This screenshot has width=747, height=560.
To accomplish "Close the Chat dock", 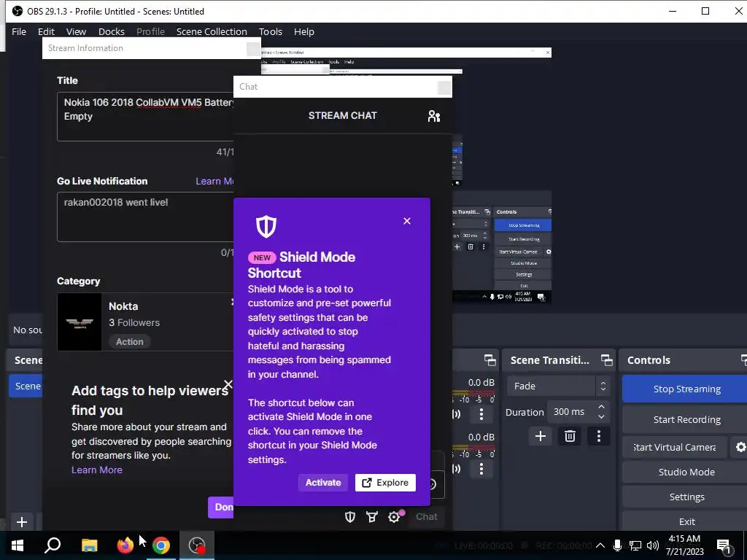I will pyautogui.click(x=444, y=87).
